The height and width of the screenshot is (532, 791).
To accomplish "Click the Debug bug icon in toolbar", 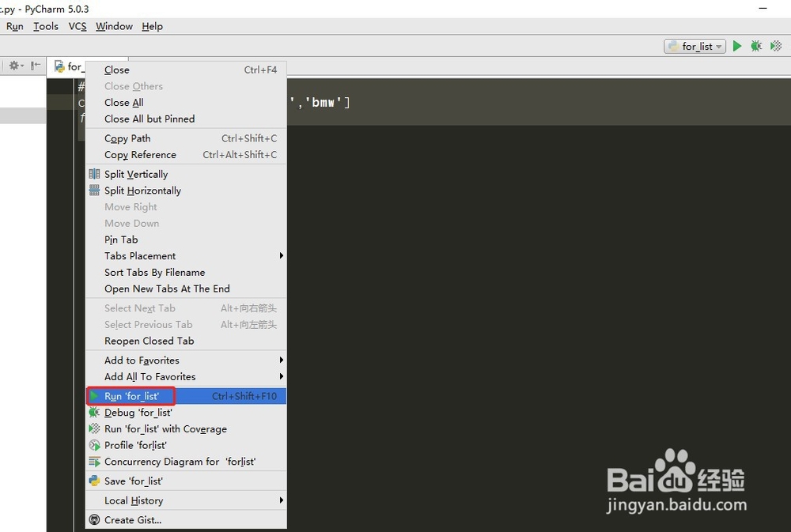I will (755, 46).
